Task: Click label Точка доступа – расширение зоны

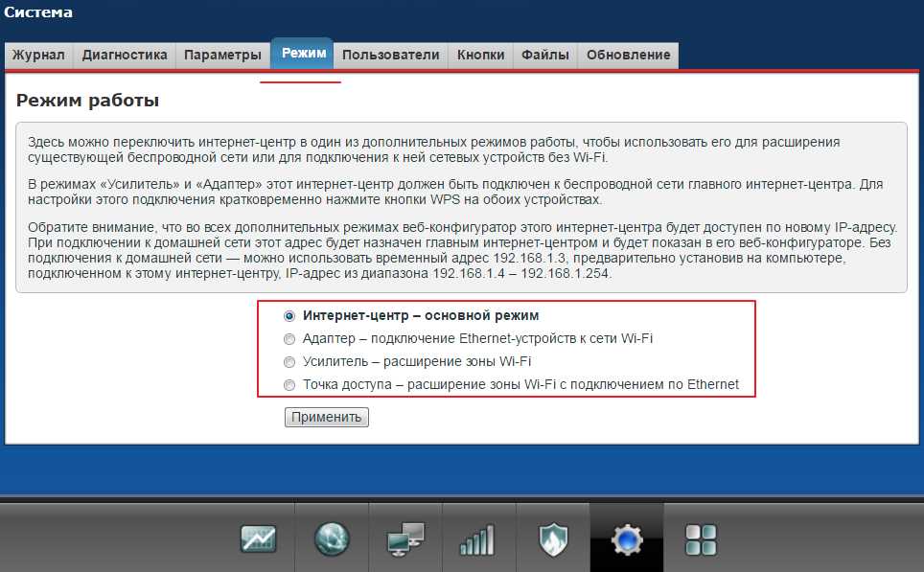Action: [520, 384]
